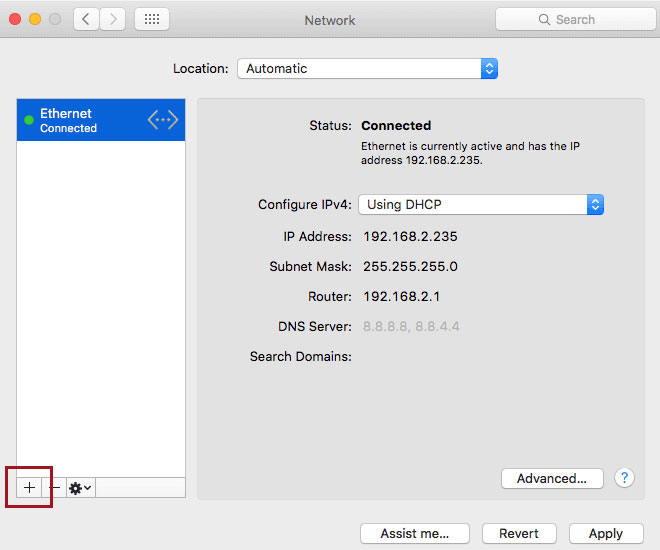The width and height of the screenshot is (660, 550).
Task: Expand the Location dropdown
Action: [x=367, y=69]
